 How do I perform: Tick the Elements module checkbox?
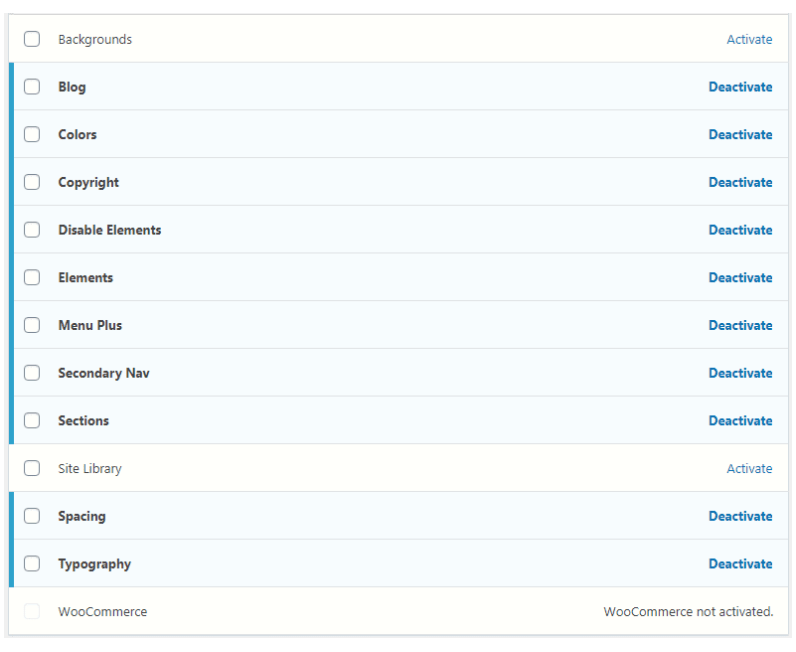tap(32, 278)
